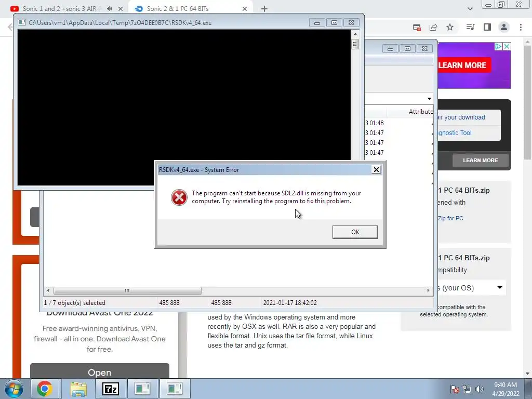Click OK in the System Error dialog
Image resolution: width=532 pixels, height=399 pixels.
click(355, 232)
